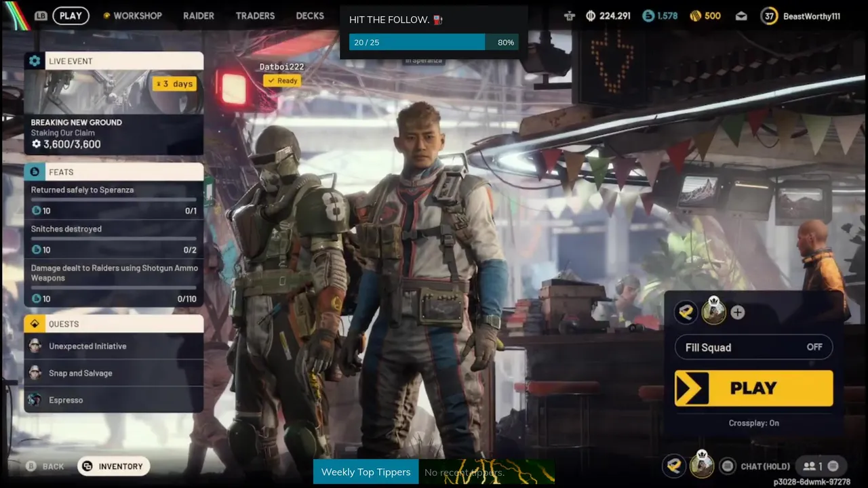The height and width of the screenshot is (488, 868).
Task: Click Crossplay: On setting text
Action: pyautogui.click(x=754, y=423)
